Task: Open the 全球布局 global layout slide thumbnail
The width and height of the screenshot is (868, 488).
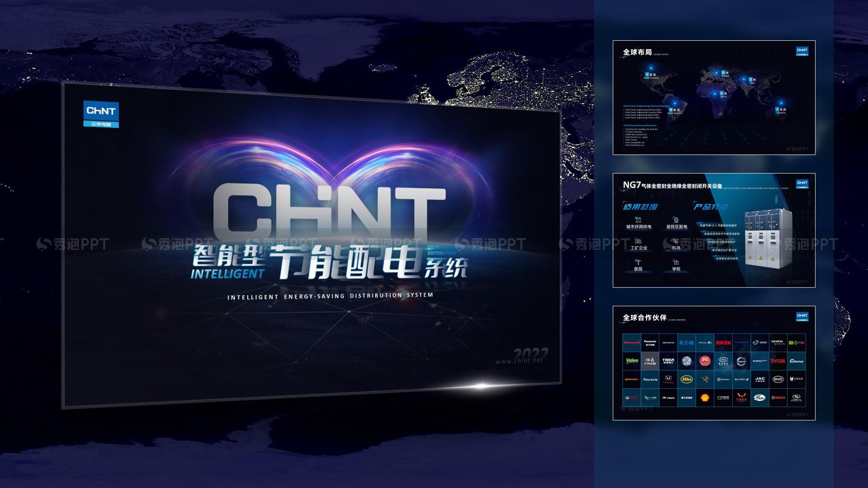Action: coord(714,98)
